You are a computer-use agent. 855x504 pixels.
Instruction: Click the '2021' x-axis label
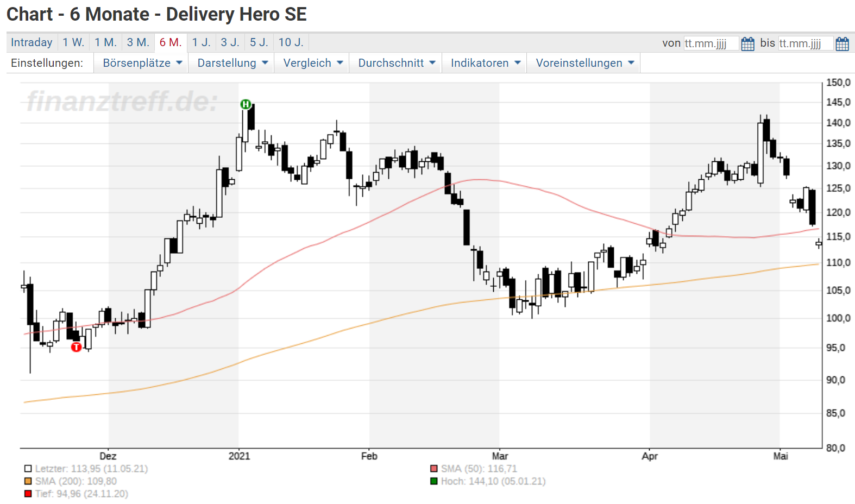[x=239, y=456]
